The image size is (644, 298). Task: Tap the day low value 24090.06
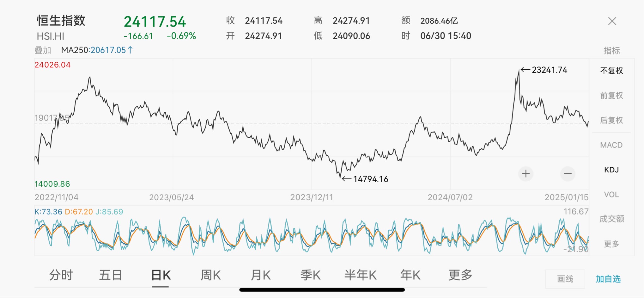(x=351, y=36)
